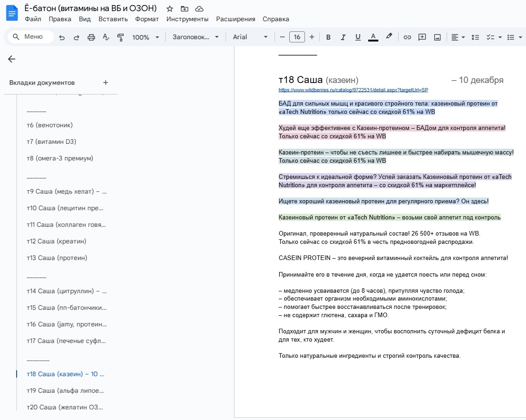Toggle italic formatting
The height and width of the screenshot is (420, 526).
(x=343, y=37)
